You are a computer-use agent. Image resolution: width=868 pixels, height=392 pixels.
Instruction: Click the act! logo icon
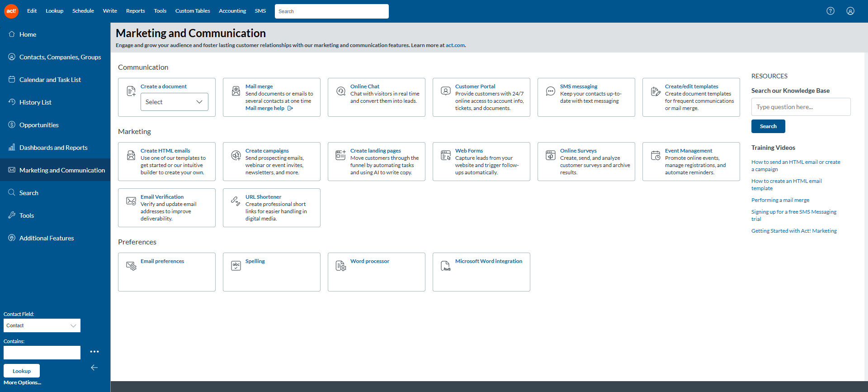(x=11, y=11)
